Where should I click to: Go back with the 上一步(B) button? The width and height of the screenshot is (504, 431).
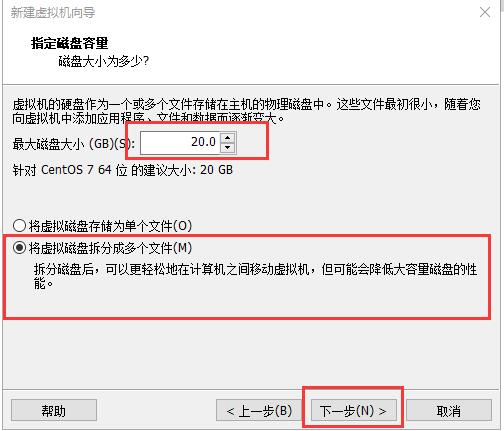259,410
